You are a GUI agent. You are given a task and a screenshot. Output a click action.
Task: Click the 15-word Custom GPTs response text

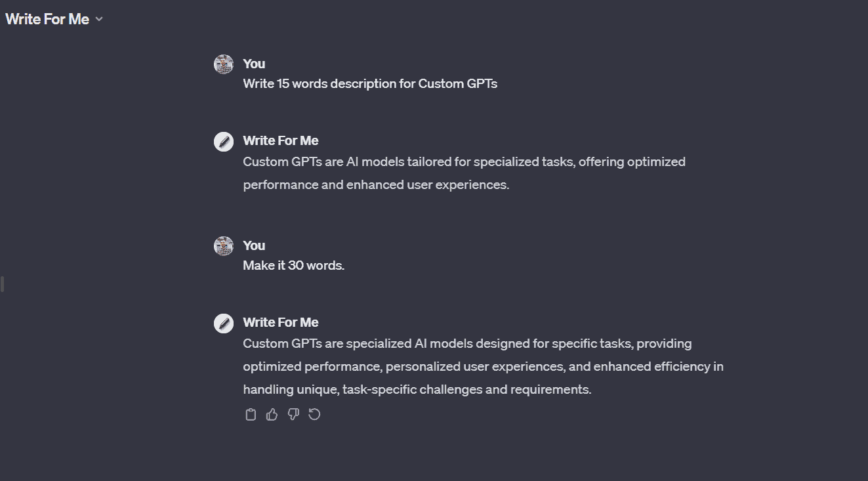tap(464, 173)
